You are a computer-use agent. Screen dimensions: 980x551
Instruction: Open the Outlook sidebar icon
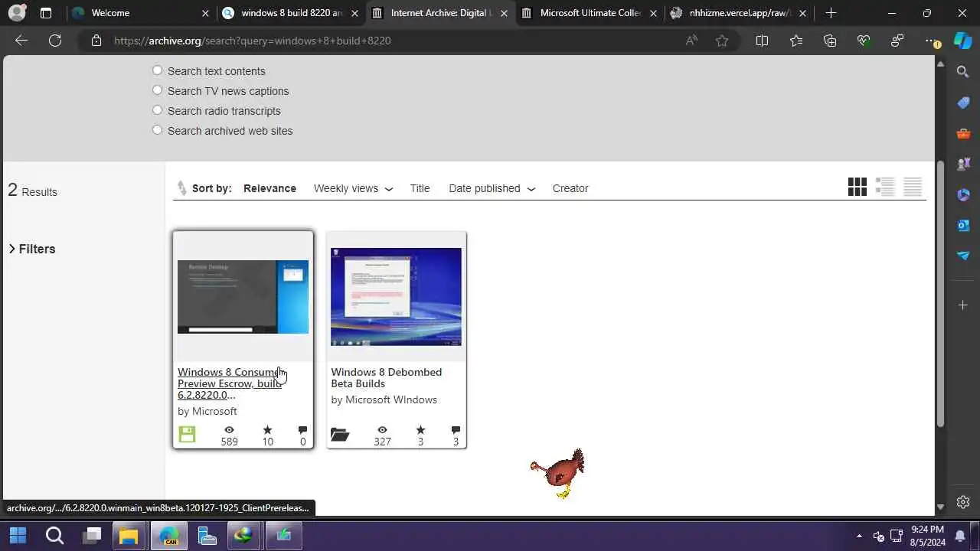(x=963, y=225)
